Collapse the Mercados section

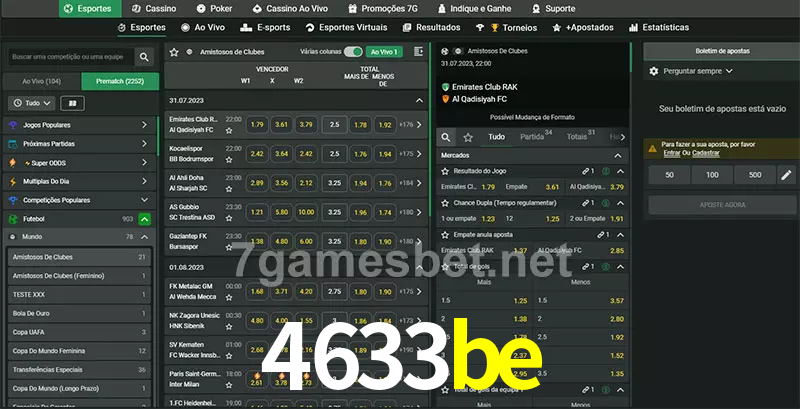coord(618,156)
